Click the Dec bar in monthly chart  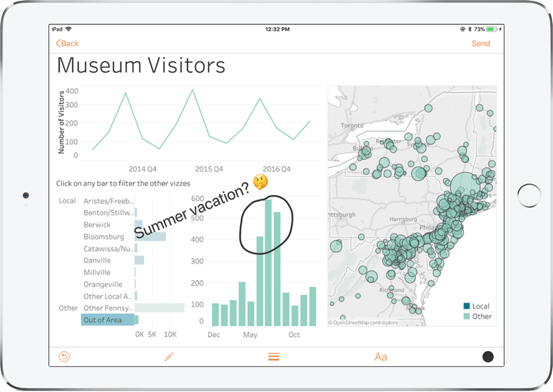[215, 315]
